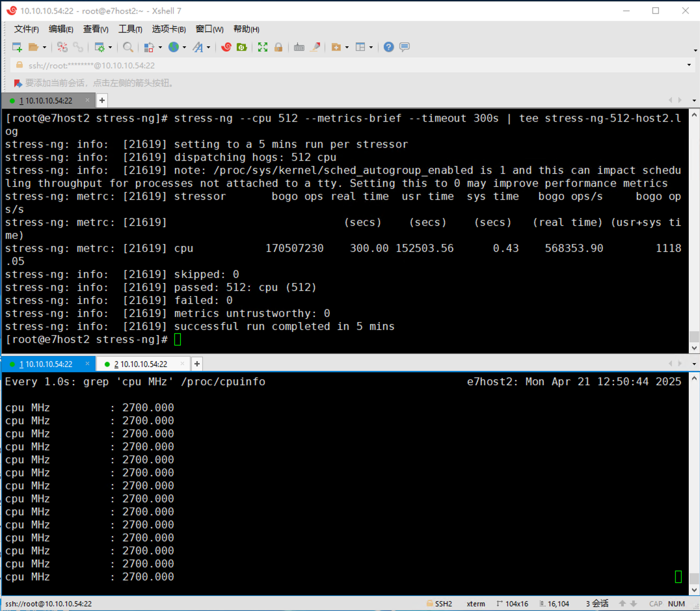Click the toolbar overflow arrow
This screenshot has height=611, width=700.
point(695,51)
